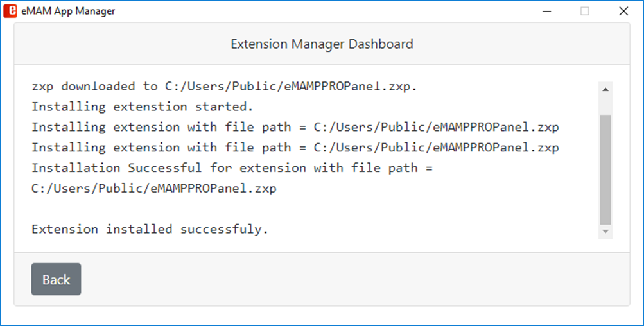
Task: Click first 'Installing extension with file path' line
Action: (x=295, y=127)
